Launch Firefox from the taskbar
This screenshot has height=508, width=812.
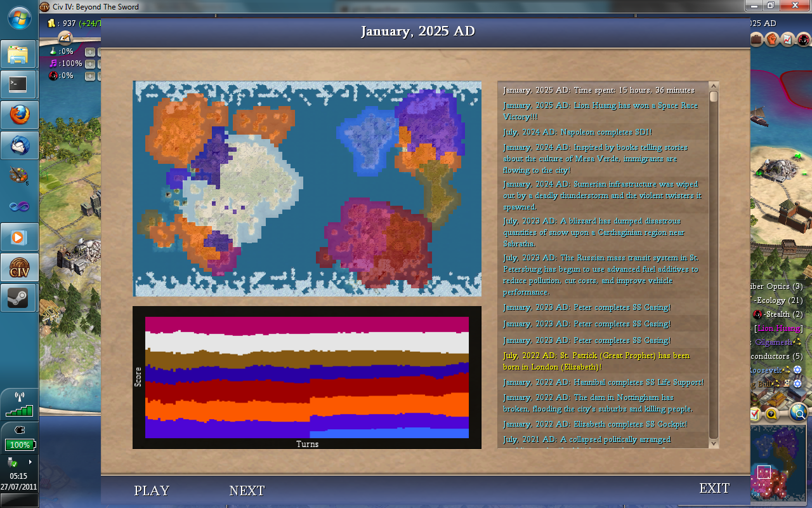point(18,114)
